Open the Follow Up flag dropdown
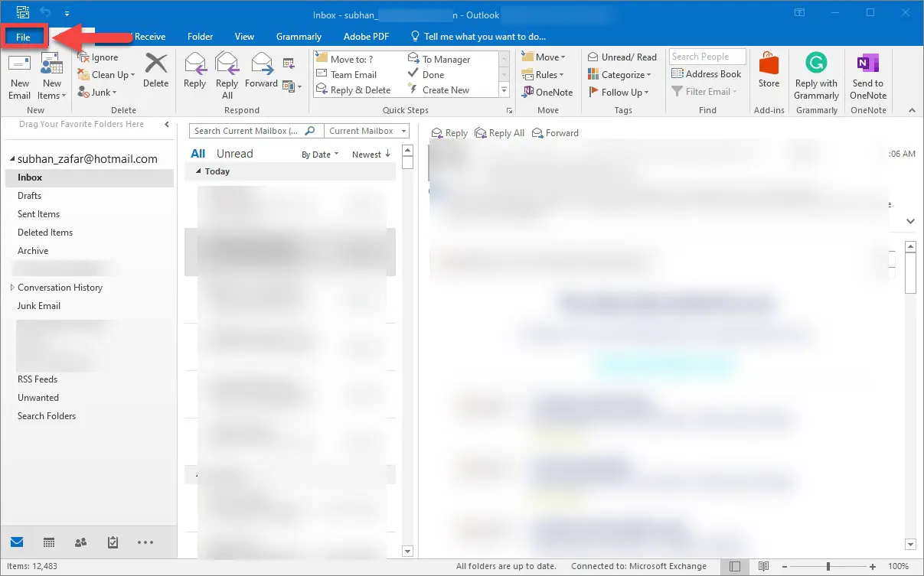The image size is (924, 576). pos(619,92)
